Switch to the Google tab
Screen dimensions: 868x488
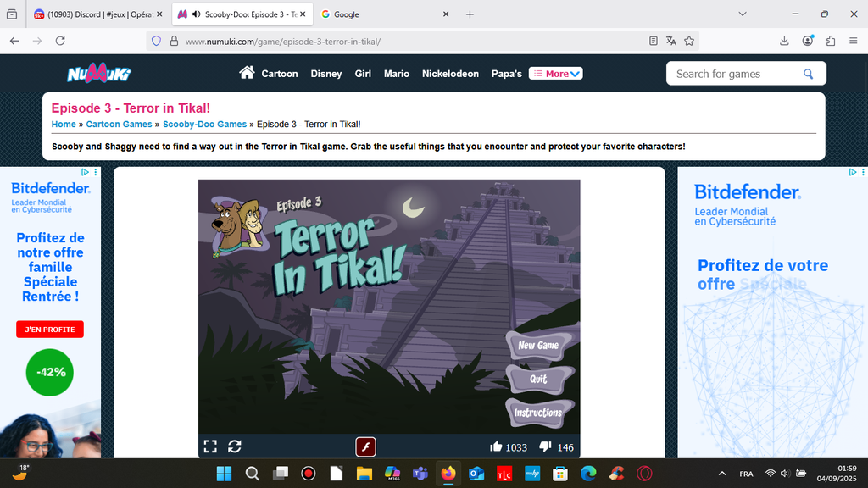(381, 14)
